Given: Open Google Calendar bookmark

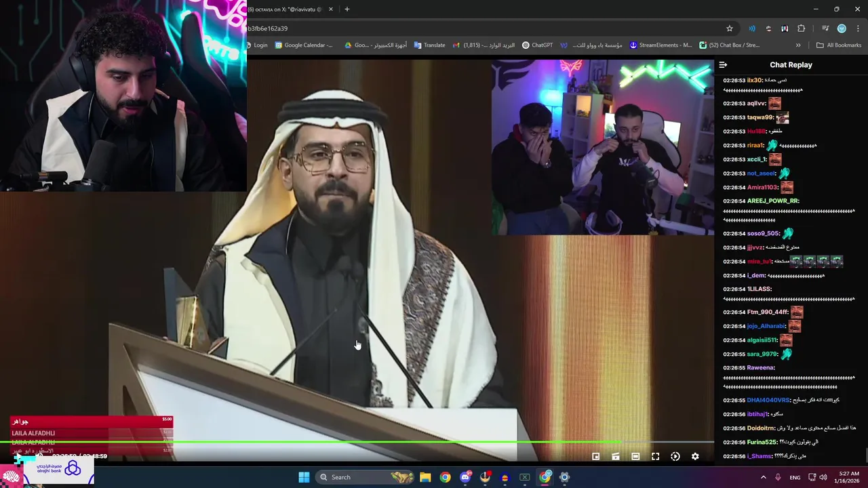Looking at the screenshot, I should [x=304, y=45].
